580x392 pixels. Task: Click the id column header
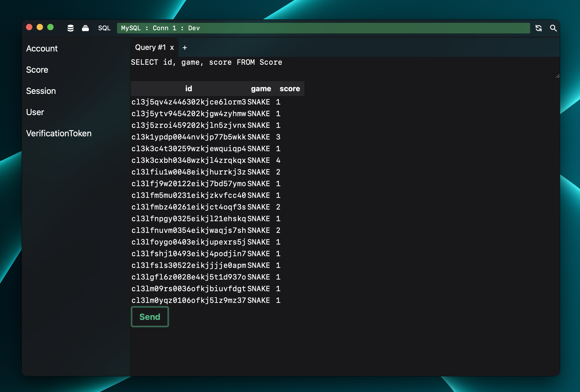188,89
